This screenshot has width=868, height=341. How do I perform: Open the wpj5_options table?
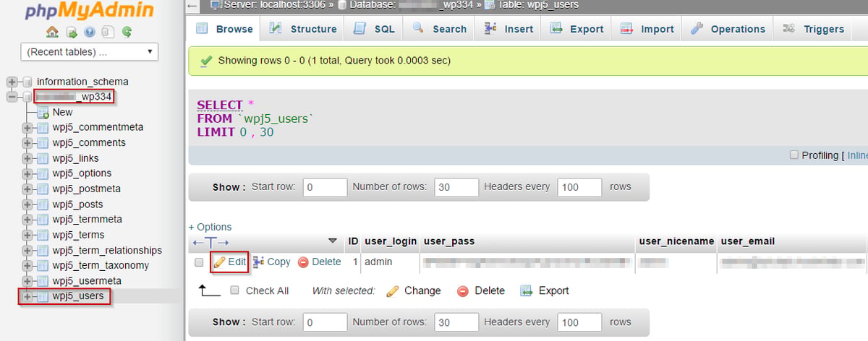[82, 173]
